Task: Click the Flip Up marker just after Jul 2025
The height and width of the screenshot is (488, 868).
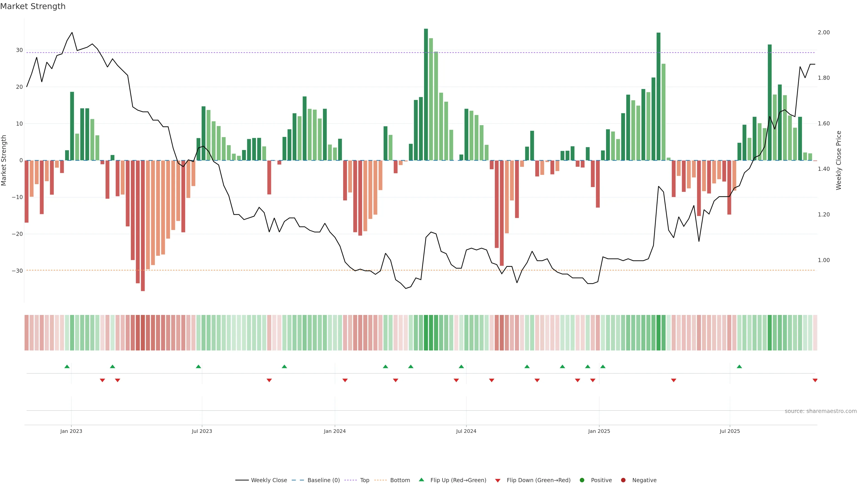Action: (739, 366)
